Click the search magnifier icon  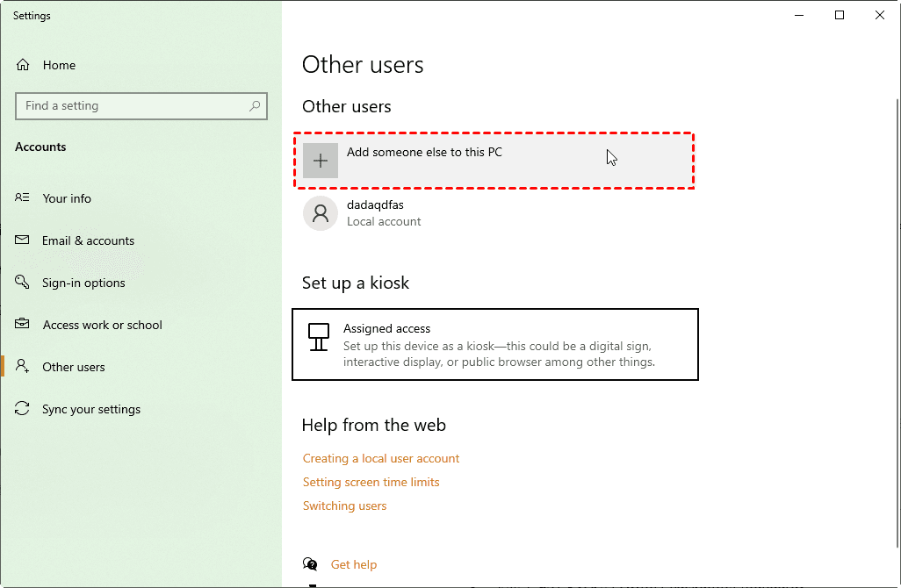[x=255, y=106]
